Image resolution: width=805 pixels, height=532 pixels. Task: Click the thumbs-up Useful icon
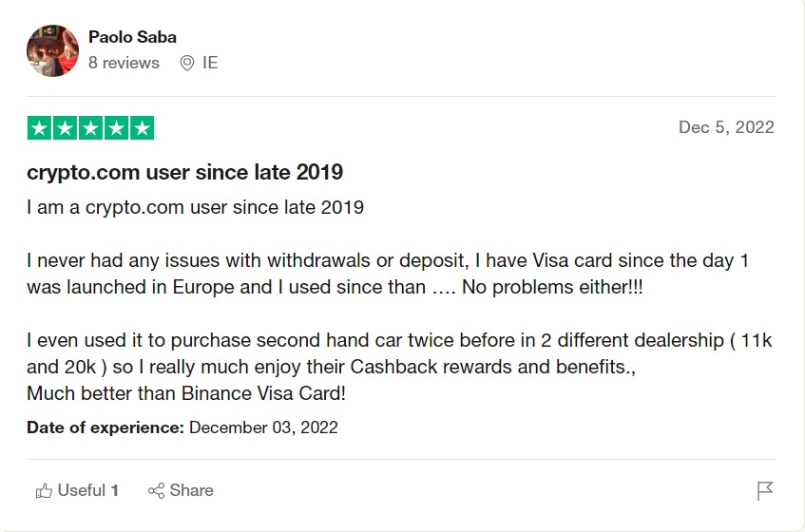[44, 491]
